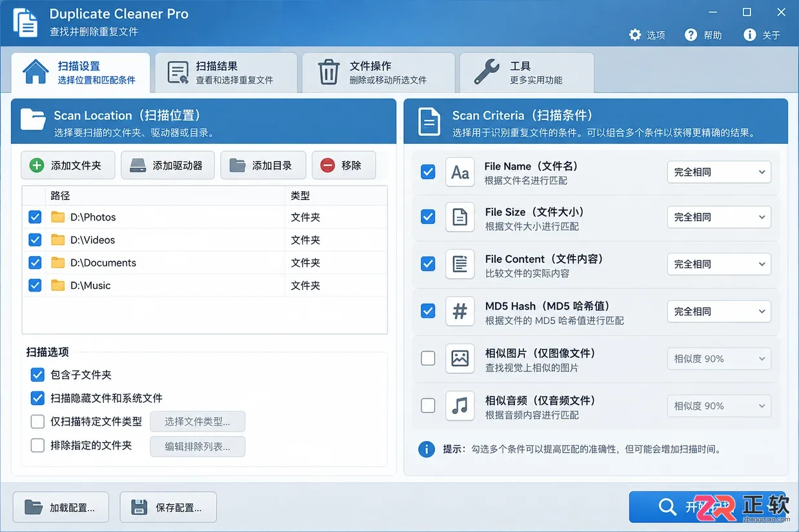This screenshot has height=532, width=799.
Task: Toggle 扫描隐藏文件和系统文件 checkbox
Action: (x=37, y=398)
